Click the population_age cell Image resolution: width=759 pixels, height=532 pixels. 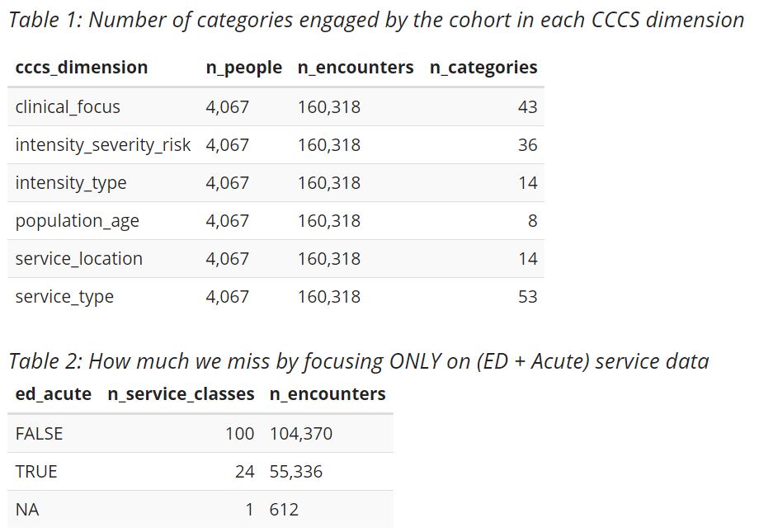(x=77, y=221)
